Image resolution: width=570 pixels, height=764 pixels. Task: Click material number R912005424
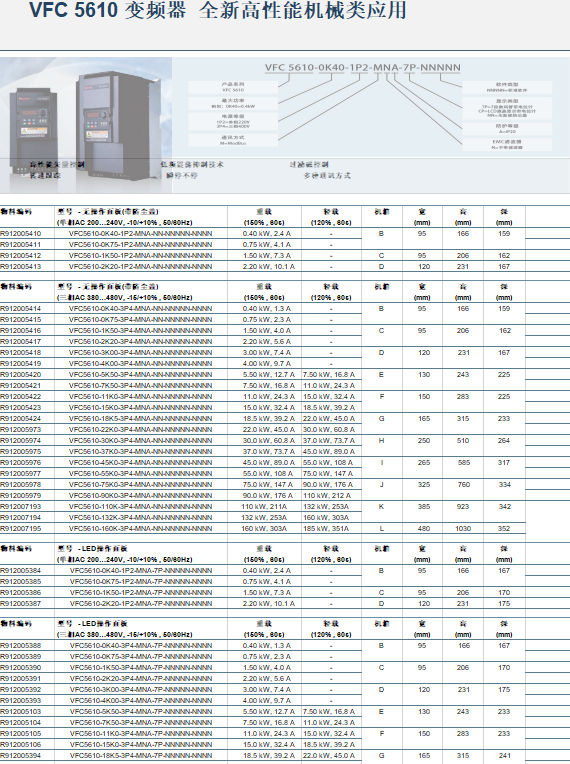click(x=21, y=419)
